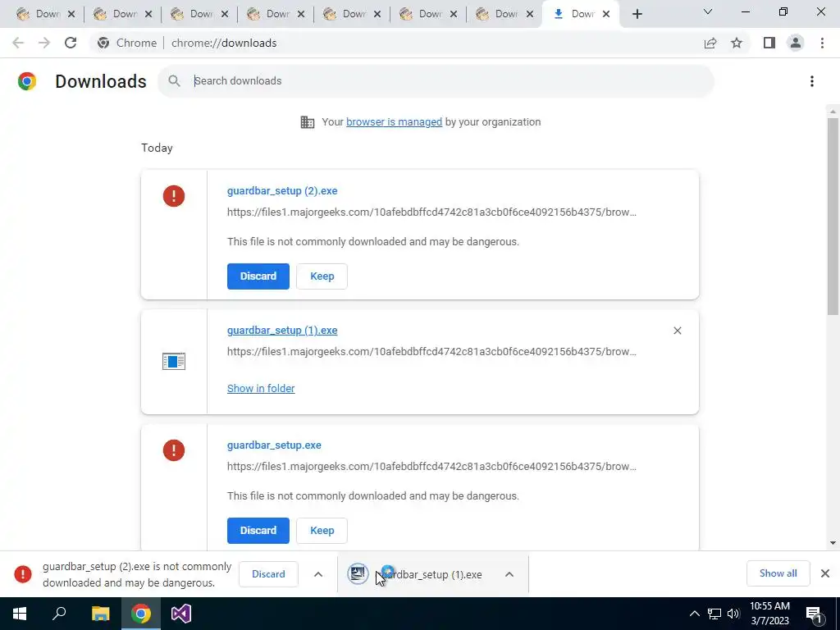Click Show all downloads button
This screenshot has height=630, width=840.
point(778,573)
